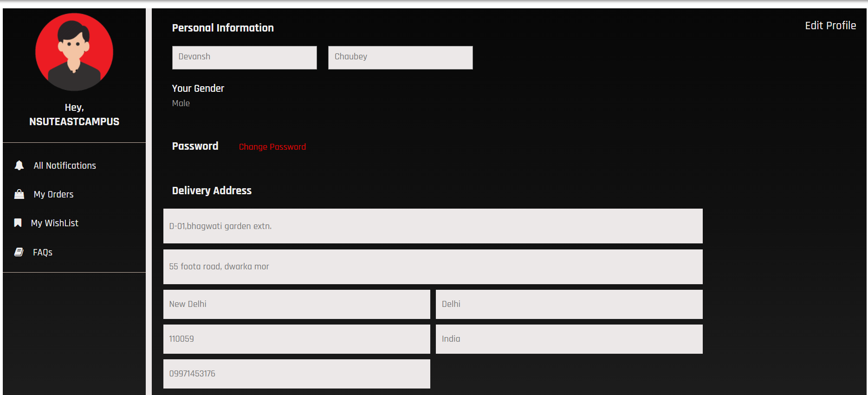Click address line 55 foota road

click(x=433, y=267)
